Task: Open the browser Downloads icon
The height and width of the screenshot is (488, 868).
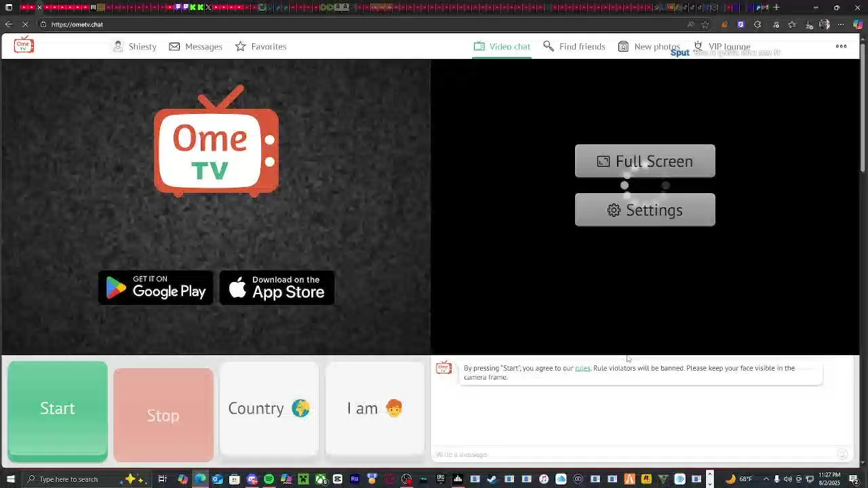Action: 809,24
